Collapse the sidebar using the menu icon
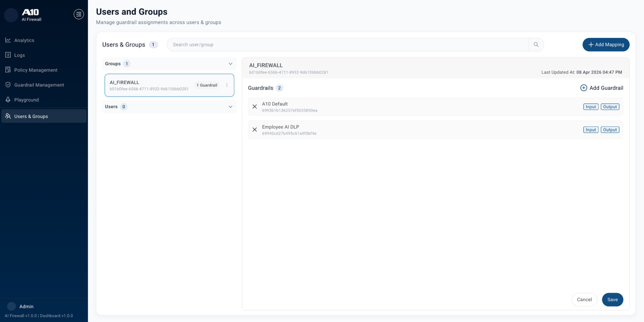Viewport: 644px width, 322px height. (x=79, y=14)
